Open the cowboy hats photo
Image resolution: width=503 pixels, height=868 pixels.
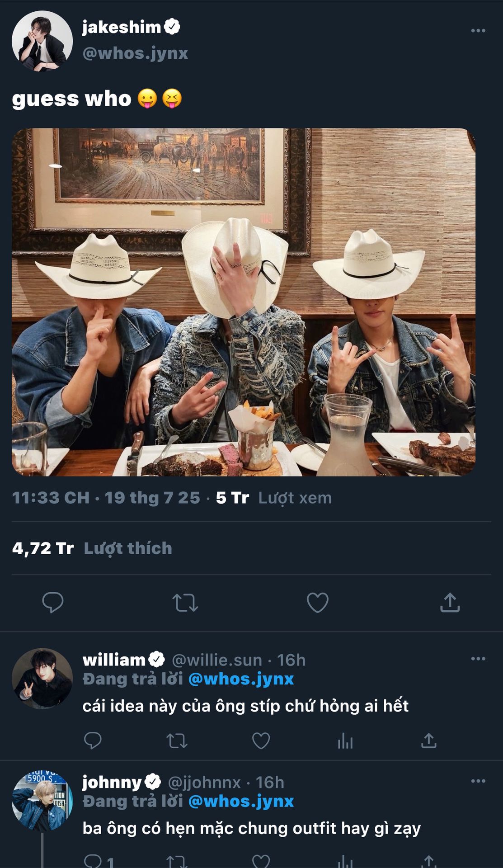(x=244, y=302)
